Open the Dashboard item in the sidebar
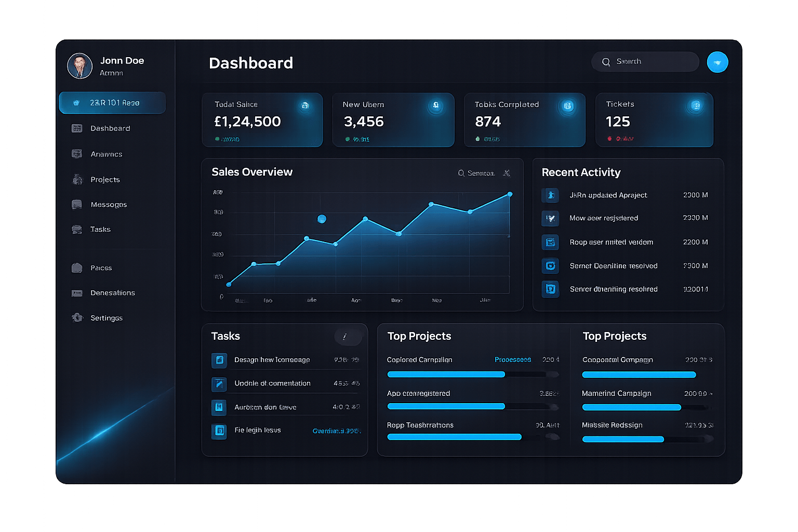This screenshot has width=798, height=532. [x=110, y=128]
